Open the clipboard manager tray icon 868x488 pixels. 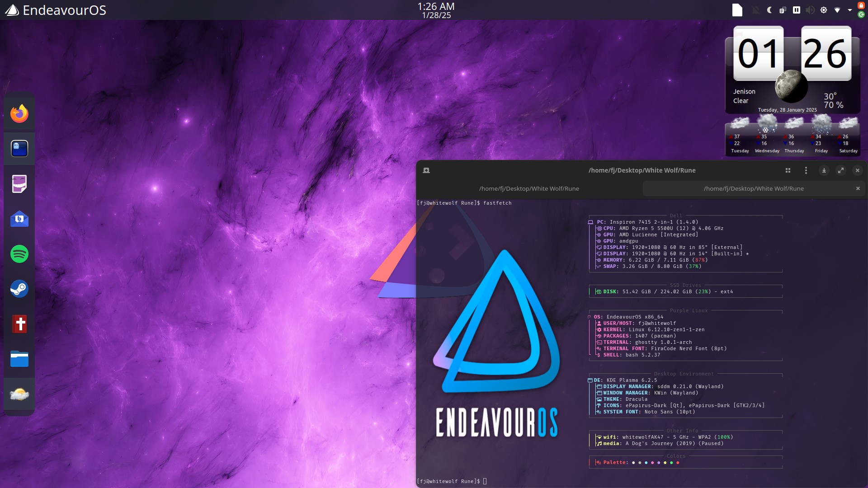click(x=783, y=10)
